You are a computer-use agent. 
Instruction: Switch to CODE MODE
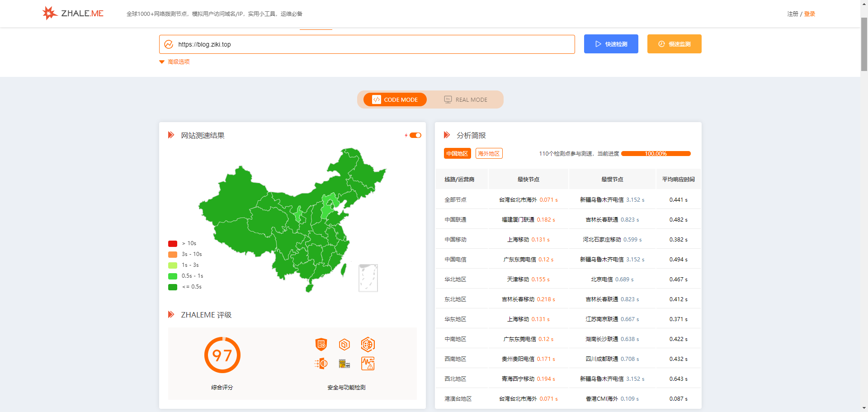tap(395, 99)
